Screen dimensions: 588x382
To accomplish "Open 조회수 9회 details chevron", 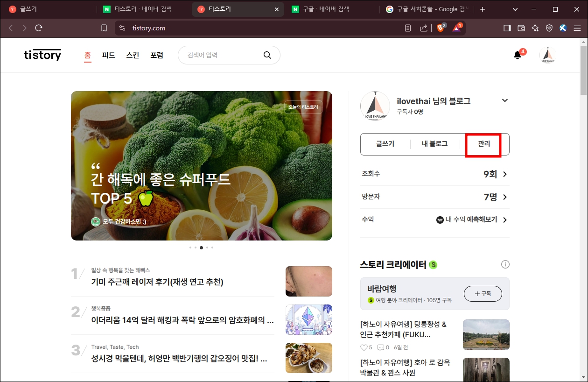I will (505, 174).
